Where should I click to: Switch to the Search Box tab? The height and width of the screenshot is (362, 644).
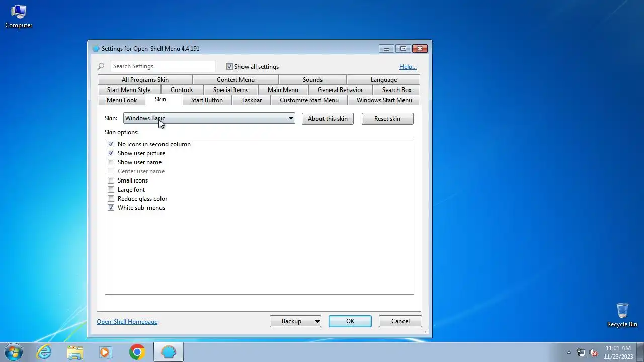[396, 90]
